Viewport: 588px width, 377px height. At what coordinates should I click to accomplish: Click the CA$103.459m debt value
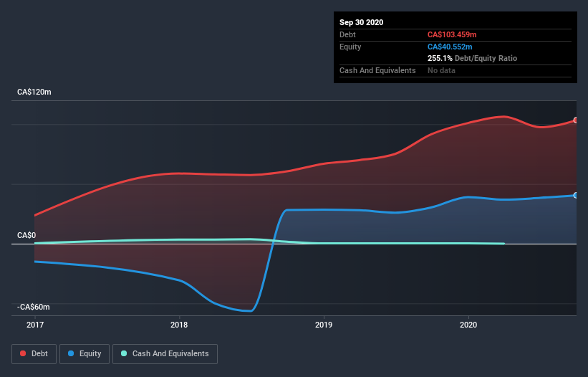tap(452, 34)
